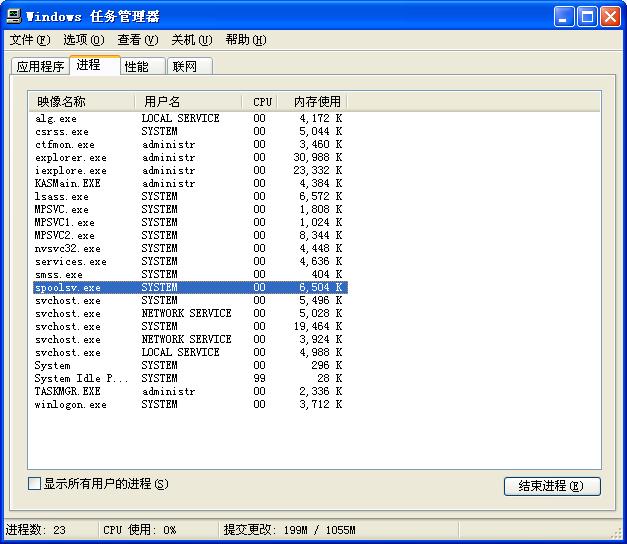Select the MPSVC1.exe process
Image resolution: width=627 pixels, height=544 pixels.
(x=190, y=222)
